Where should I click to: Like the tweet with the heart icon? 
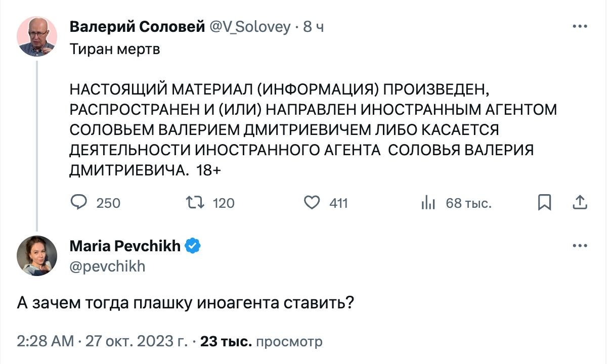(x=312, y=203)
